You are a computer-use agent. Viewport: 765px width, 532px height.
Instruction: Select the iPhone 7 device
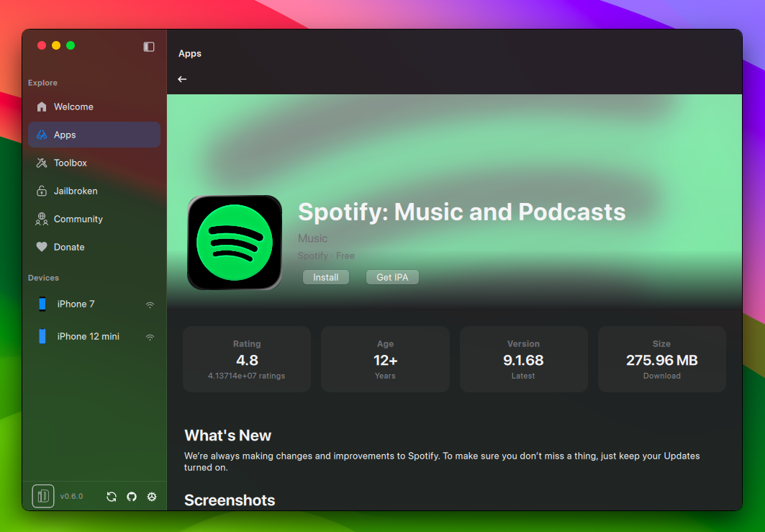click(x=94, y=304)
